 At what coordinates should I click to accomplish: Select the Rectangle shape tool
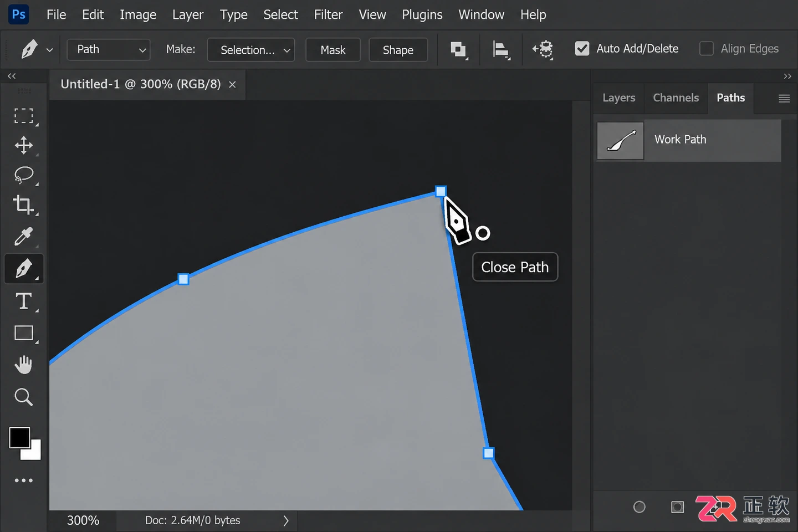tap(23, 333)
